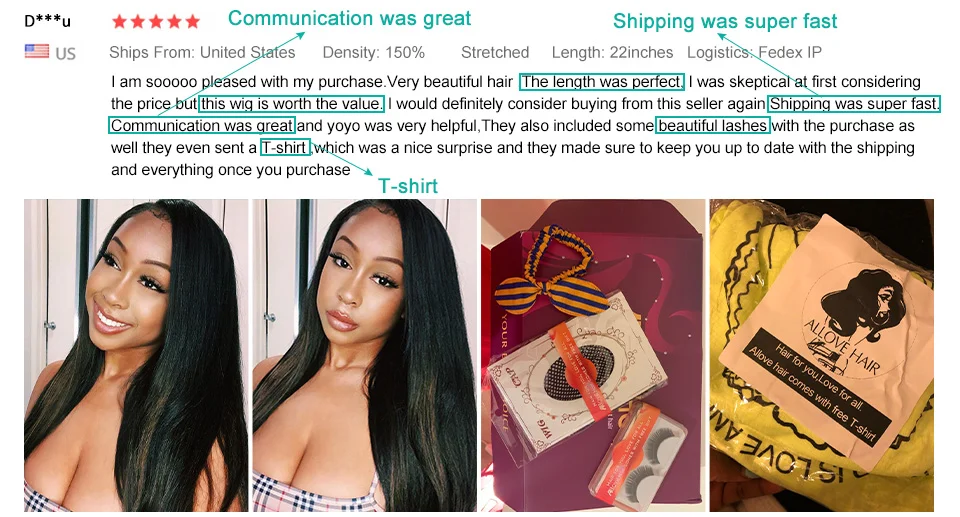This screenshot has height=517, width=960.
Task: Click the green 'T-shirt' annotation label
Action: click(408, 186)
